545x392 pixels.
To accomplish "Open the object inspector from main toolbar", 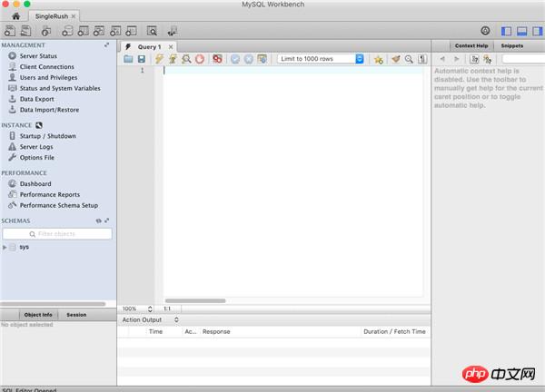I will 46,31.
